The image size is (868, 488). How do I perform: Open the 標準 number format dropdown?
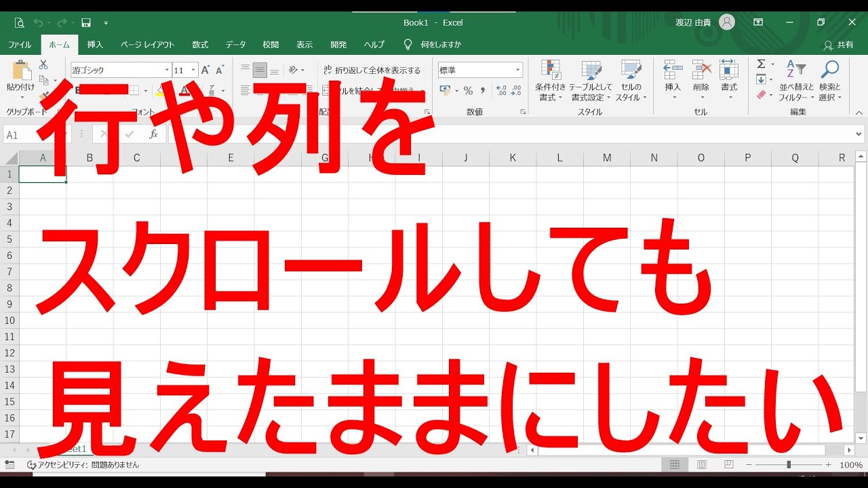[518, 70]
